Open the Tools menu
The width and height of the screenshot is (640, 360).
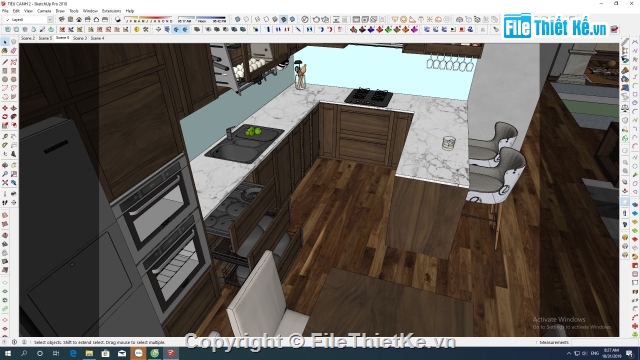tap(73, 11)
